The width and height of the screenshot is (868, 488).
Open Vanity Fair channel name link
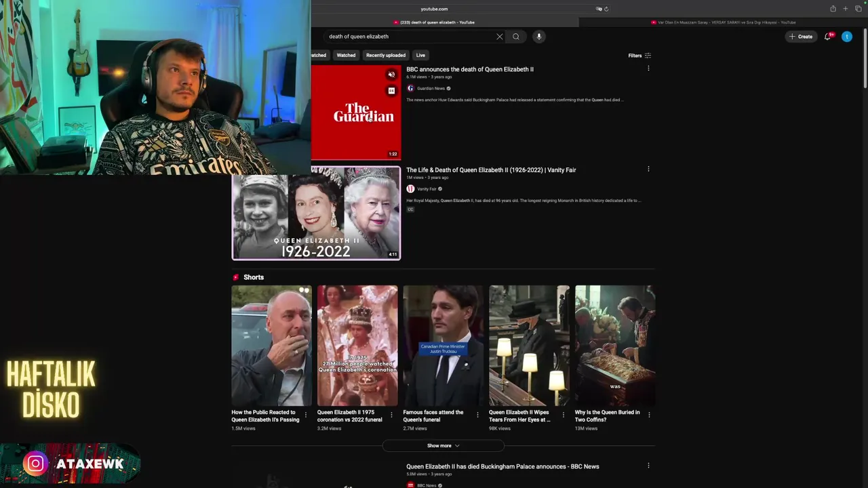coord(427,189)
